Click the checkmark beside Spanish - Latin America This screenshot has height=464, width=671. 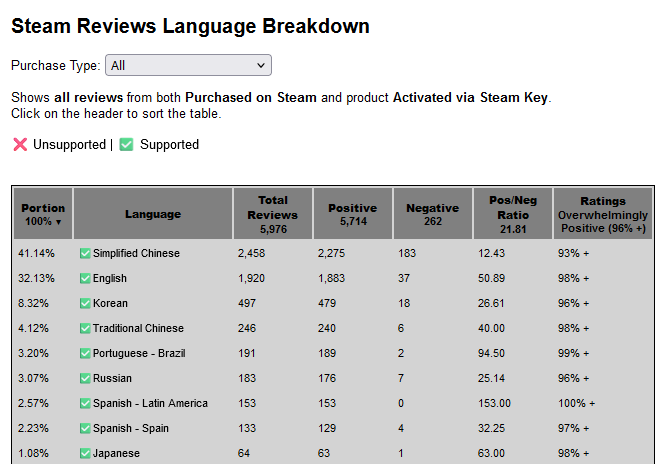pos(85,403)
